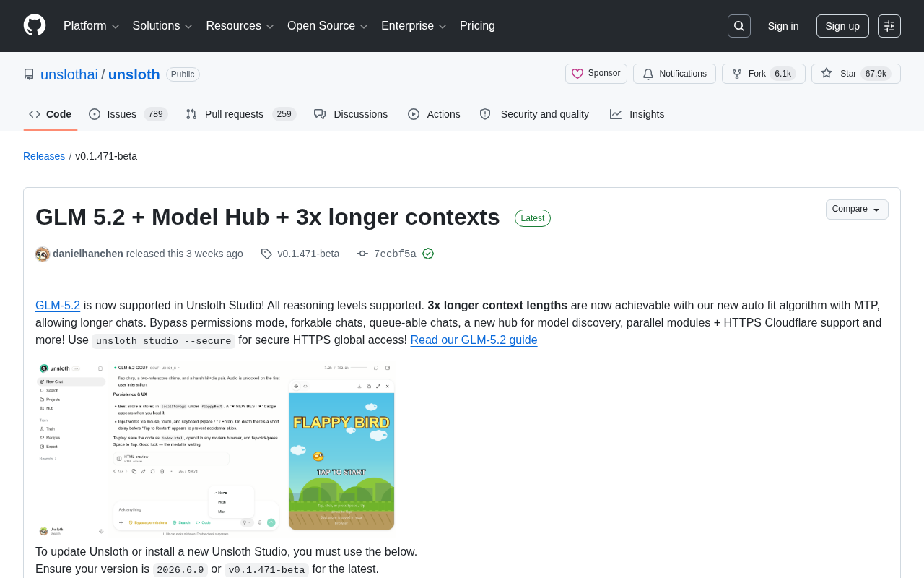The image size is (924, 578).
Task: Open the Read our GLM-5.2 guide link
Action: [x=474, y=340]
